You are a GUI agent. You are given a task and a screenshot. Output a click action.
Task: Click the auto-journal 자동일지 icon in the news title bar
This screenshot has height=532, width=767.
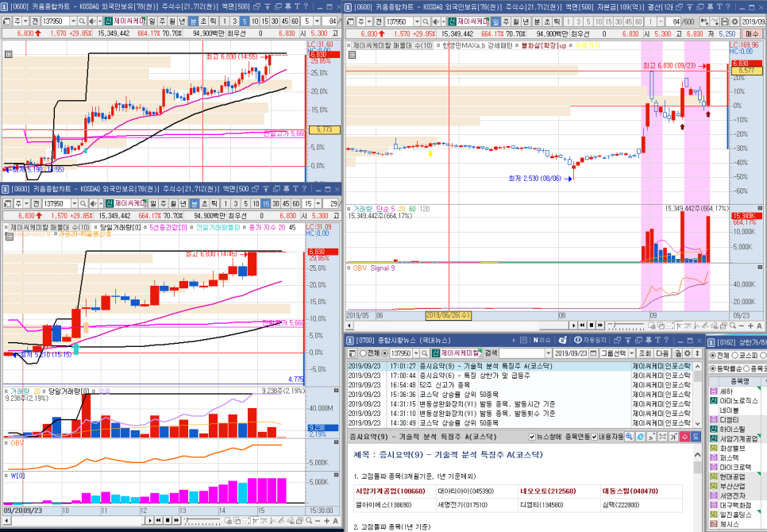[x=591, y=340]
